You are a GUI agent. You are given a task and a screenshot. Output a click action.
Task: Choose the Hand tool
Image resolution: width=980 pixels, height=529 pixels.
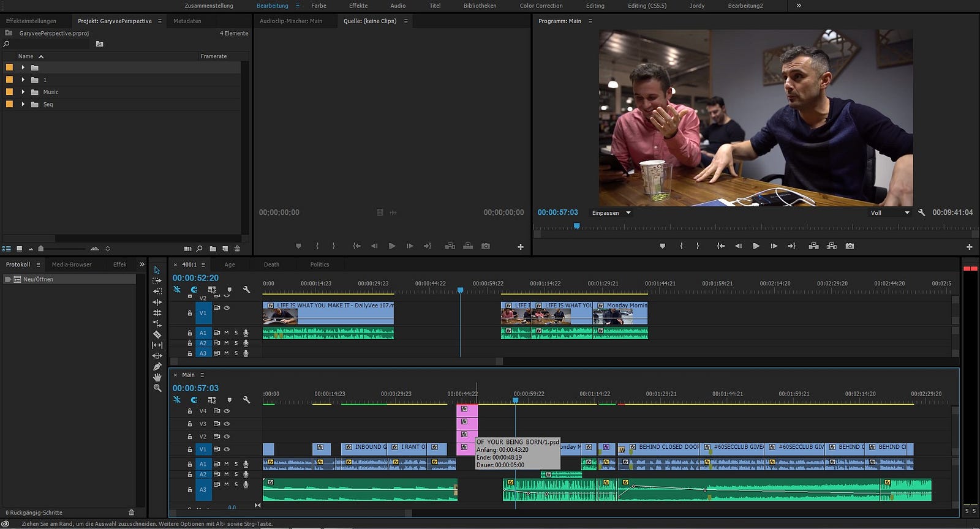click(x=157, y=377)
